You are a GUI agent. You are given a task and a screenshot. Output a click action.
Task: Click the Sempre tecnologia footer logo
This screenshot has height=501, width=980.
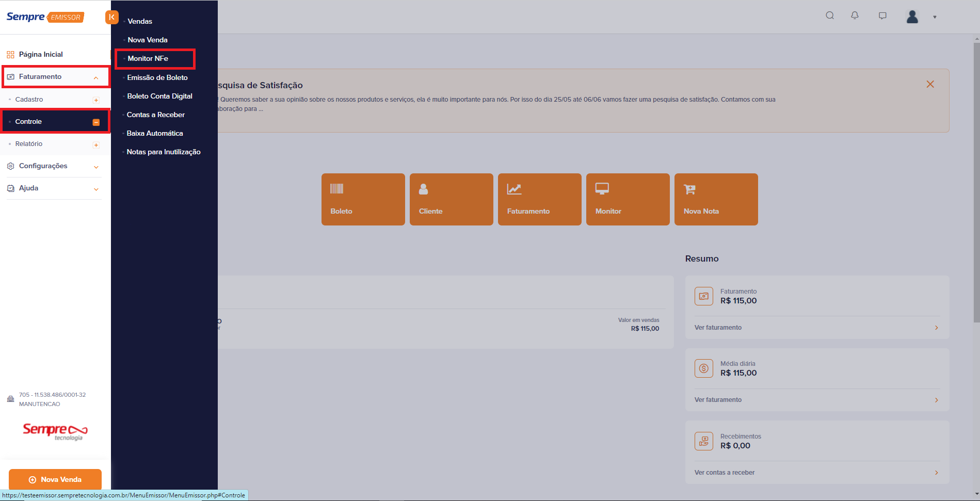[55, 432]
